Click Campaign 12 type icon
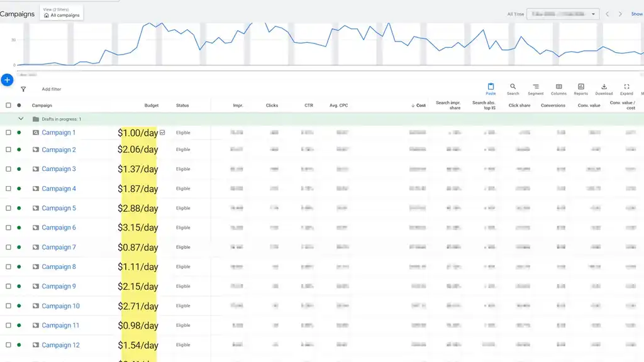644x362 pixels. pyautogui.click(x=36, y=345)
